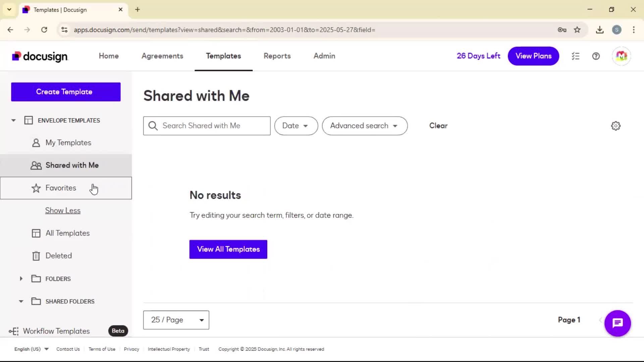Open the Chrome profile icon
The height and width of the screenshot is (362, 644).
[x=616, y=30]
